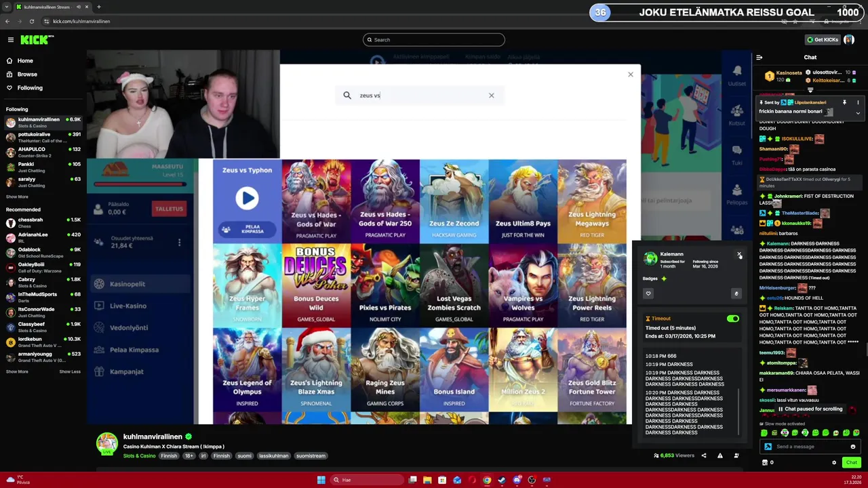Click the Kick logo
The width and height of the screenshot is (868, 488).
pos(37,40)
